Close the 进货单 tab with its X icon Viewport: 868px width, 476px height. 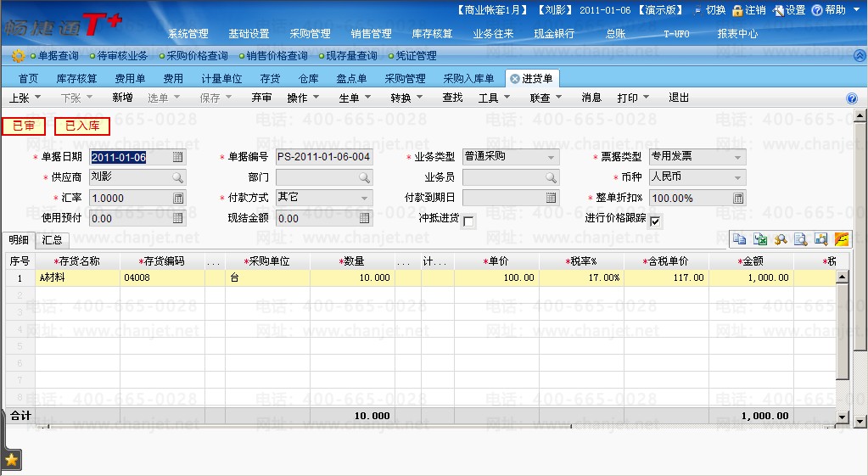click(514, 79)
